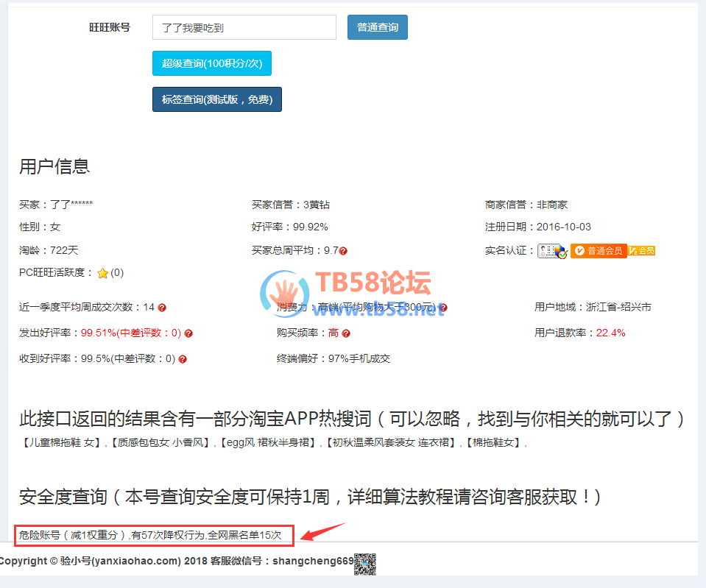
Task: Click the yellow 会员 badge
Action: click(x=641, y=251)
